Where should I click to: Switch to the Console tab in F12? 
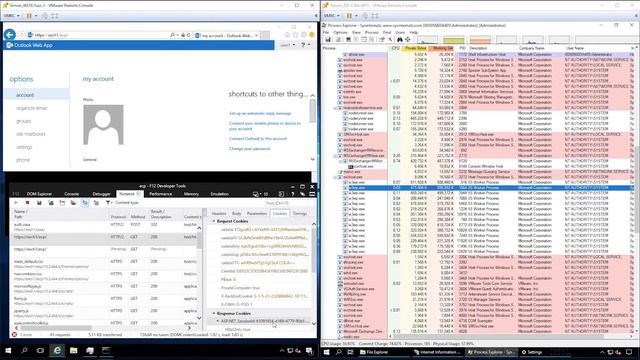pyautogui.click(x=71, y=194)
